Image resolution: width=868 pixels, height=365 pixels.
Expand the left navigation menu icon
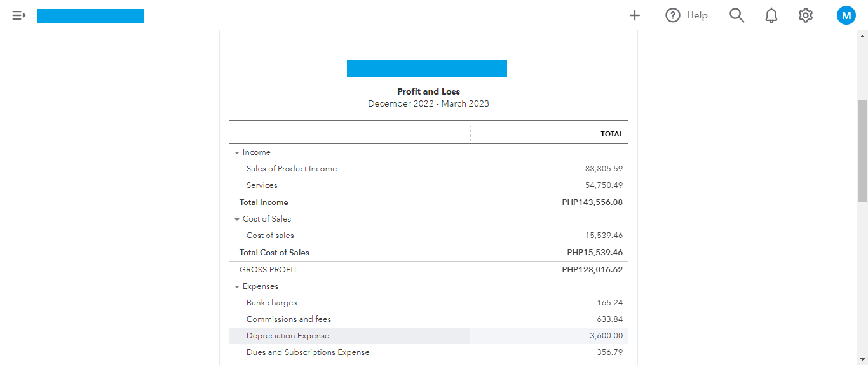coord(18,15)
